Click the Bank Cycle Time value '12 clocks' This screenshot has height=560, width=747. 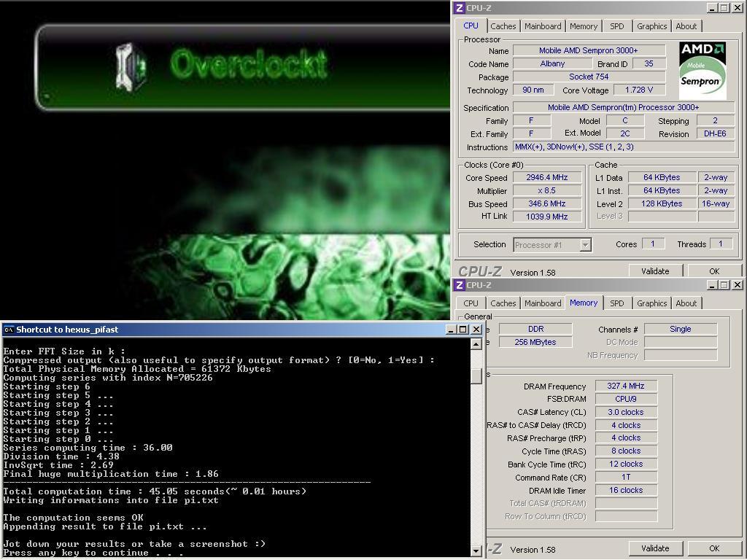(x=626, y=464)
